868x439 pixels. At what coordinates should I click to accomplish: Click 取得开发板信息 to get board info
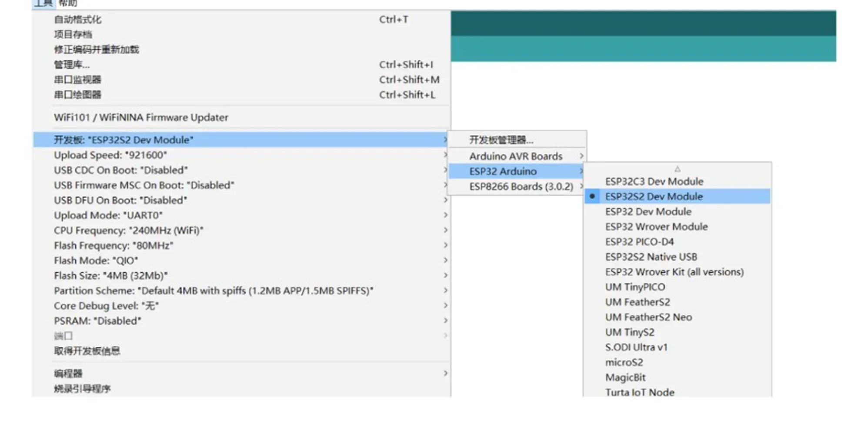click(x=241, y=351)
